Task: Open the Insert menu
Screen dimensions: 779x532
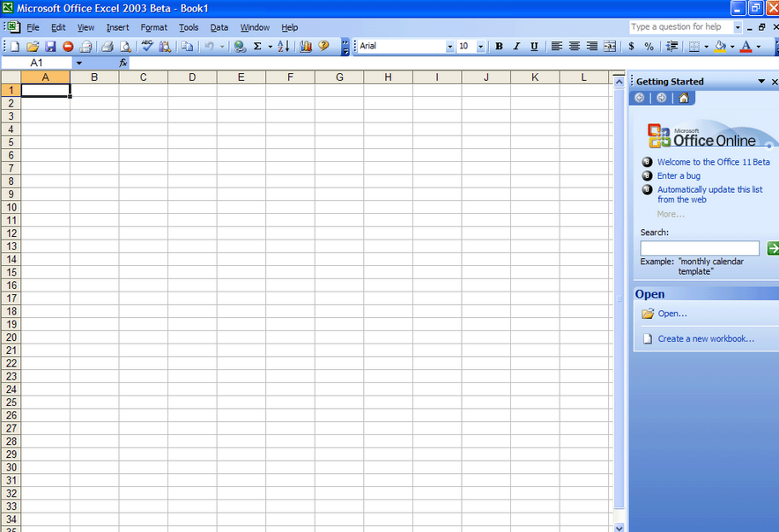Action: pyautogui.click(x=118, y=27)
